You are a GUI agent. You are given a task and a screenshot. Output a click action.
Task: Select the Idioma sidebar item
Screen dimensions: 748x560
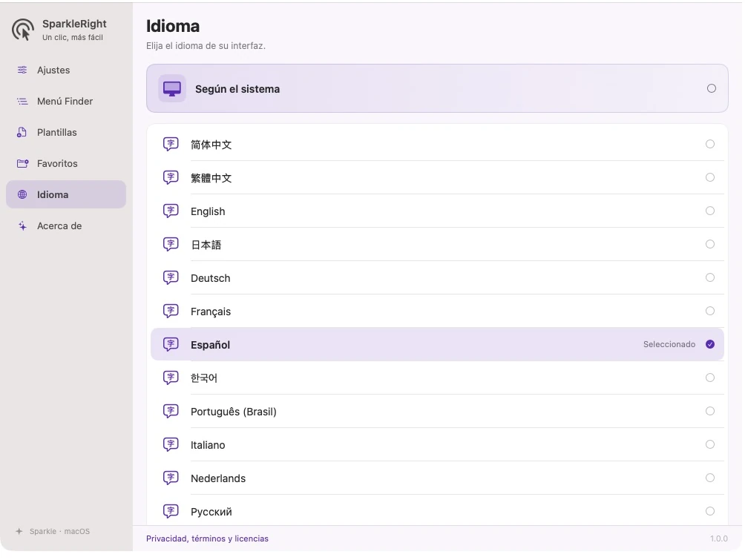tap(66, 194)
